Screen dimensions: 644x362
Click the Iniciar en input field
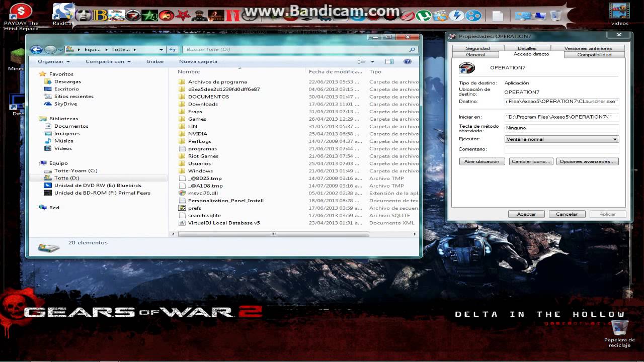point(561,117)
